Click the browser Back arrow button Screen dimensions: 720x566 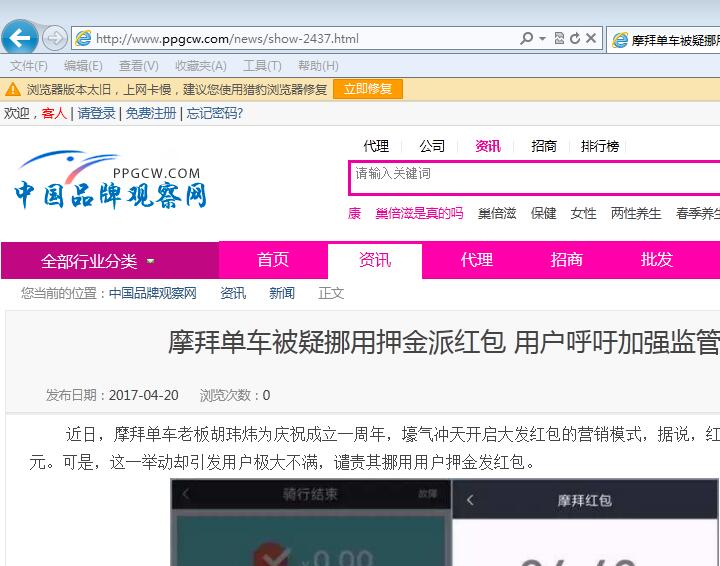click(19, 38)
